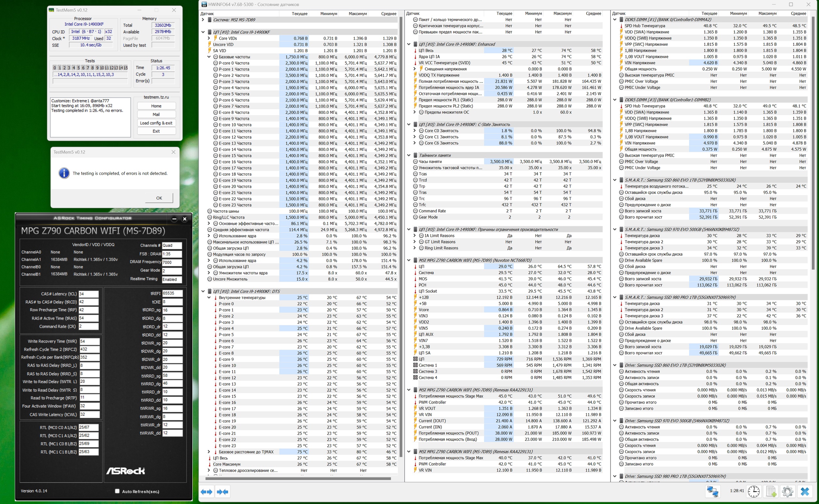The image size is (819, 504).
Task: Collapse the Тайминги памяти section
Action: click(409, 155)
